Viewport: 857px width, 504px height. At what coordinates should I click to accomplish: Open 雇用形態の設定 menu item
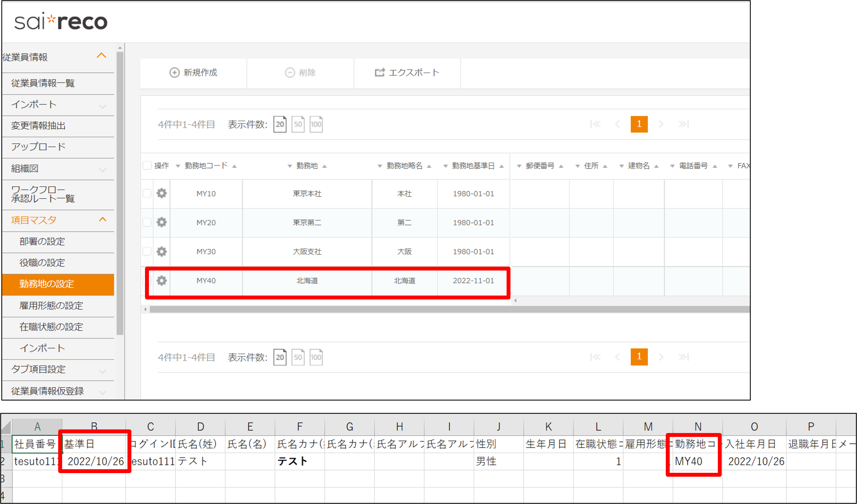pos(58,306)
